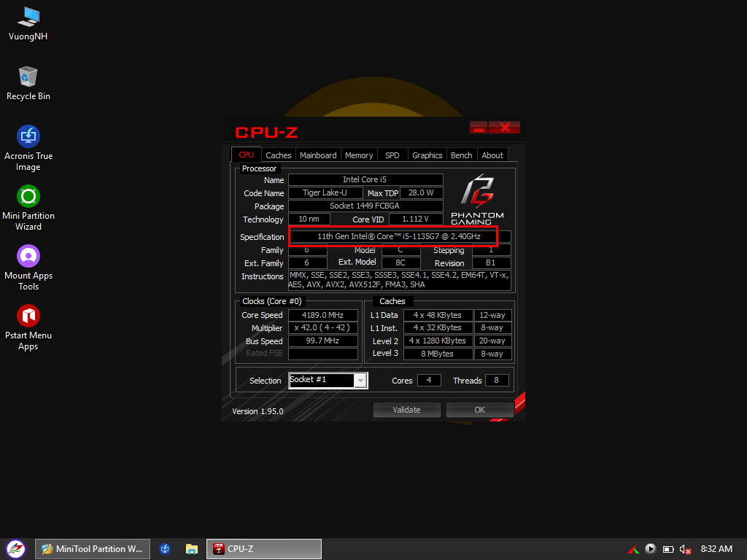Expand the Socket #1 selection dropdown

click(x=360, y=381)
